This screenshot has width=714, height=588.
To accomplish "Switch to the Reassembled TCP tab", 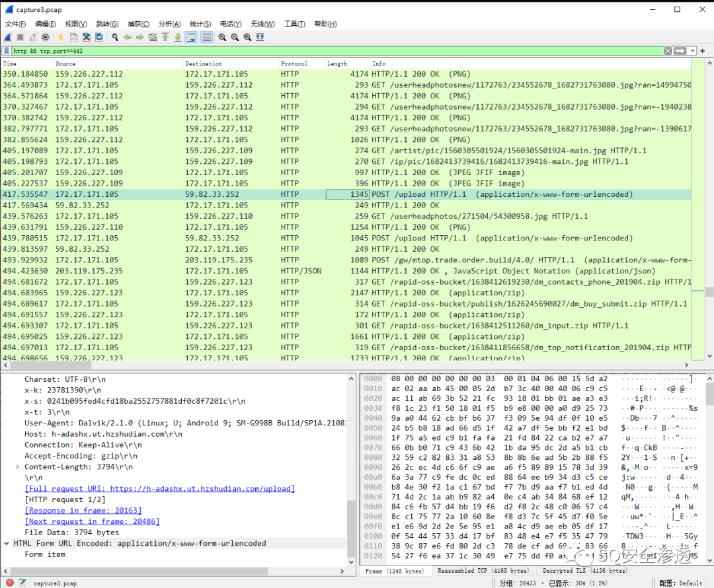I will [483, 571].
